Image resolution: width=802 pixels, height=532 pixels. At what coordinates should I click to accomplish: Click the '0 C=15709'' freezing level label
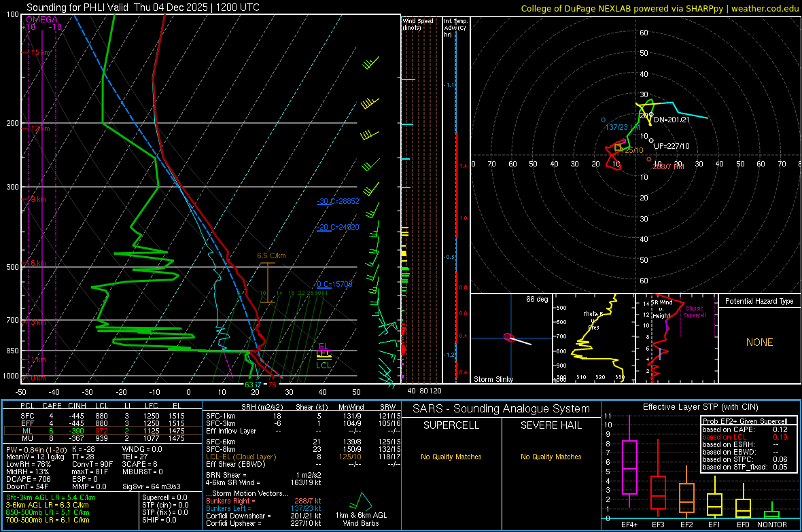334,284
